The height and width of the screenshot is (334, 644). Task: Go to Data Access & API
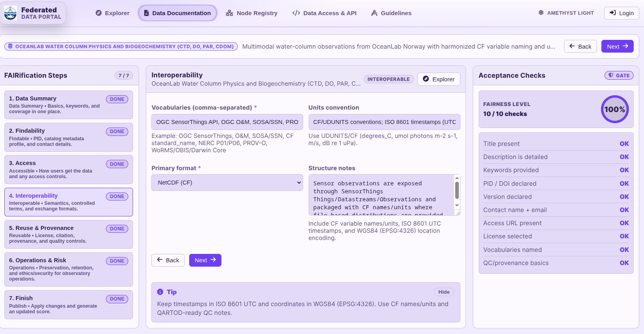(x=324, y=13)
